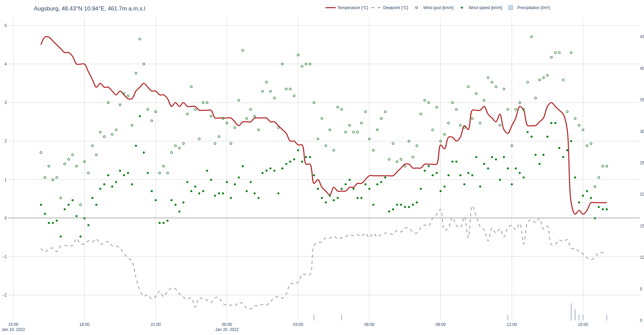Click the precipitation bar just after 03:30
The width and height of the screenshot is (644, 335).
[314, 317]
